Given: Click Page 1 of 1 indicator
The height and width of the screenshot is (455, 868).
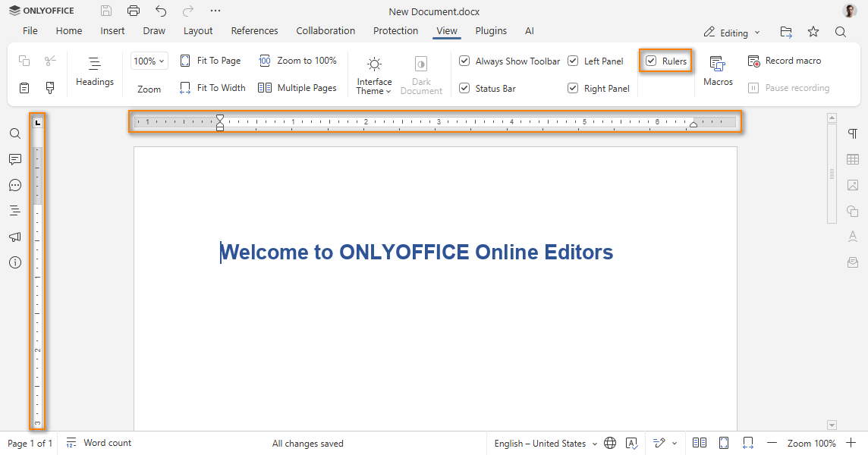Looking at the screenshot, I should 30,444.
